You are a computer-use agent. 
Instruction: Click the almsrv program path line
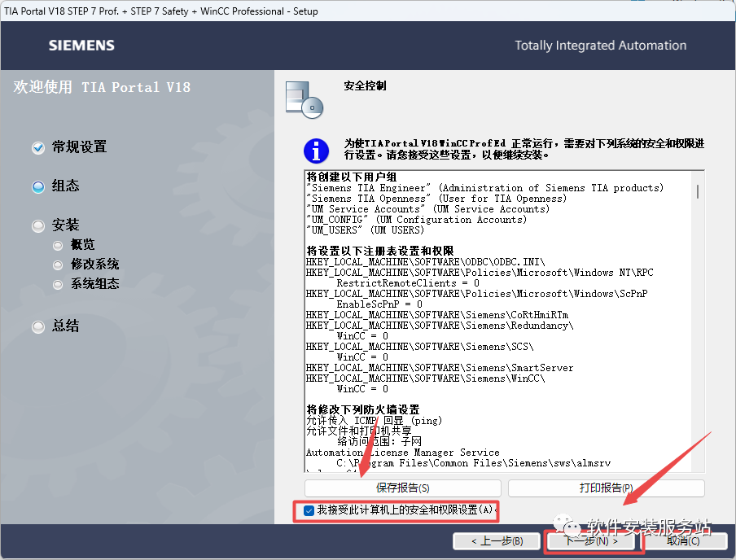474,463
